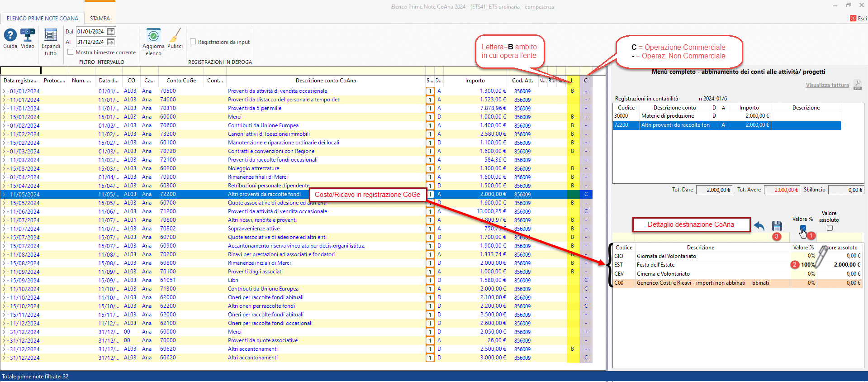Select the Materie di produzione row

pyautogui.click(x=726, y=116)
